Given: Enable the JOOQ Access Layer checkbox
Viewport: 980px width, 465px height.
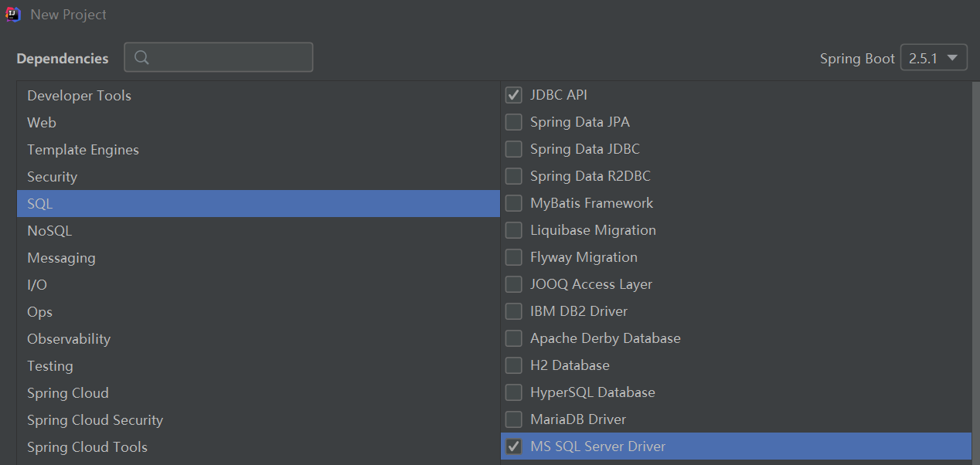Looking at the screenshot, I should point(513,284).
